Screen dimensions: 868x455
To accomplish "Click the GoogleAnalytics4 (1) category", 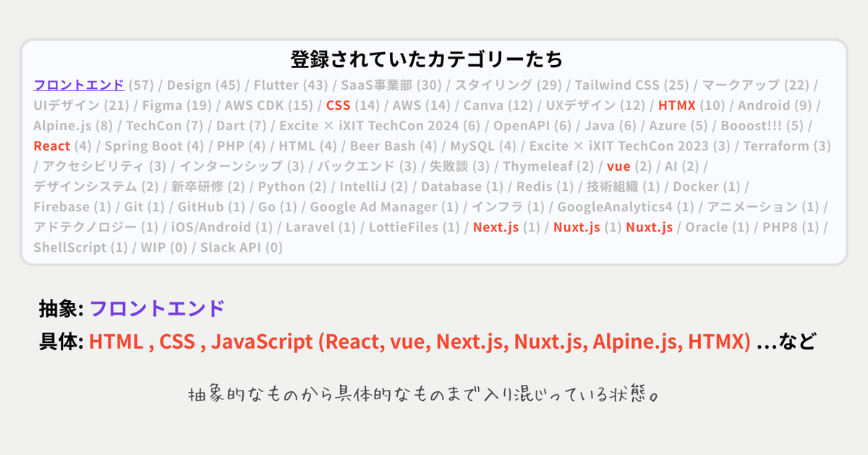I will [x=626, y=207].
